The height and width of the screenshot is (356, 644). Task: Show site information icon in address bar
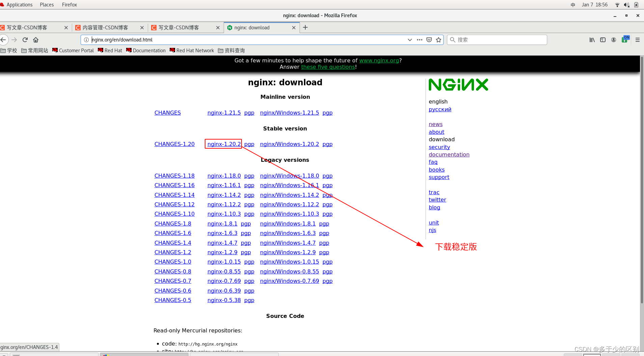tap(86, 40)
